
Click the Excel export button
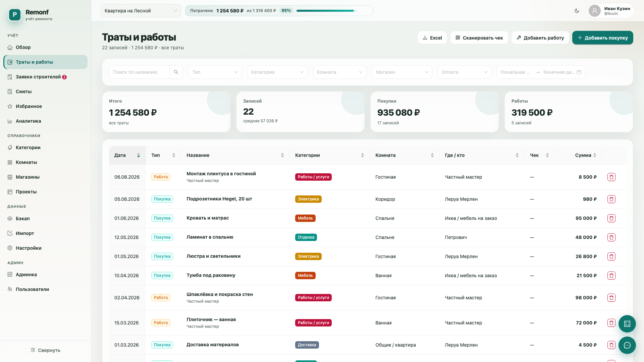(432, 38)
